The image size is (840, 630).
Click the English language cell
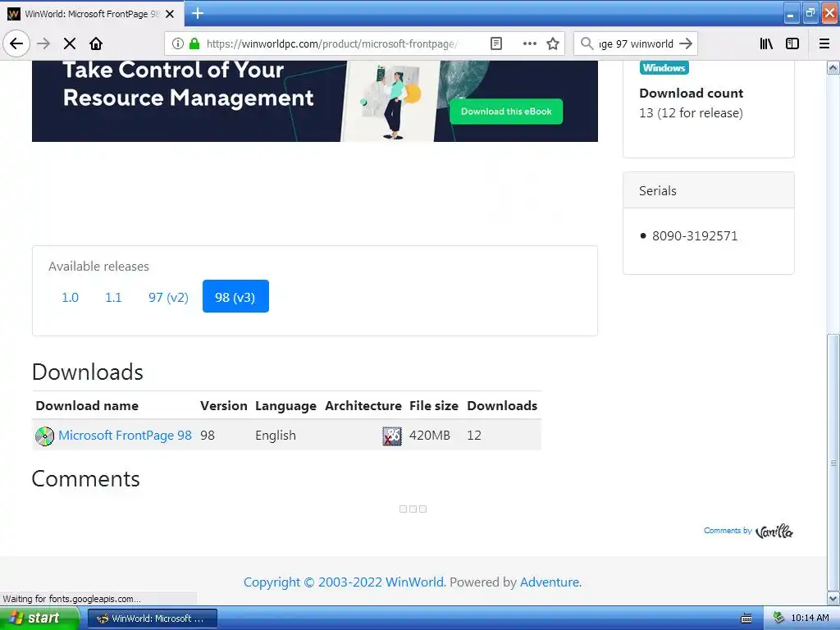276,435
